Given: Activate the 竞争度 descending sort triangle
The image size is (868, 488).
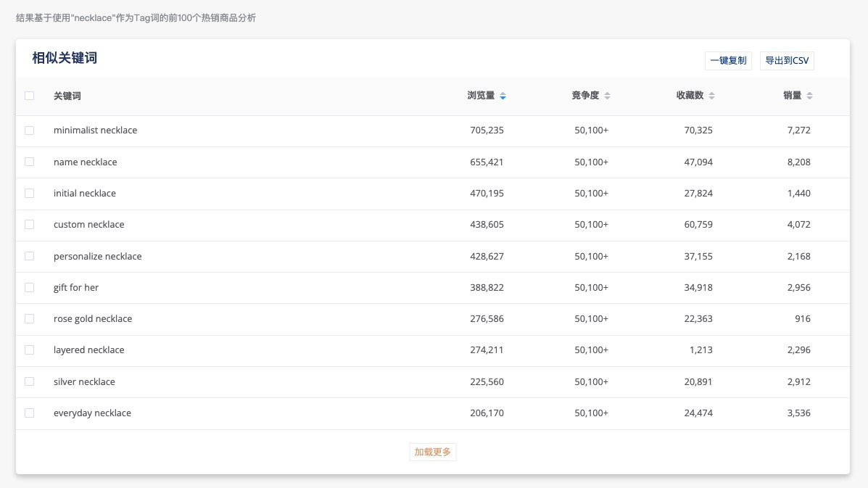Looking at the screenshot, I should (607, 98).
